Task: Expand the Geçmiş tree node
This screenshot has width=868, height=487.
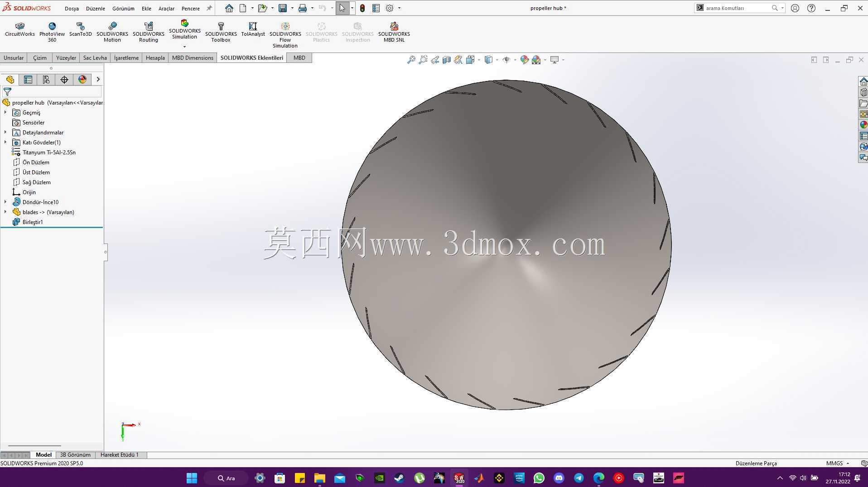Action: tap(5, 112)
